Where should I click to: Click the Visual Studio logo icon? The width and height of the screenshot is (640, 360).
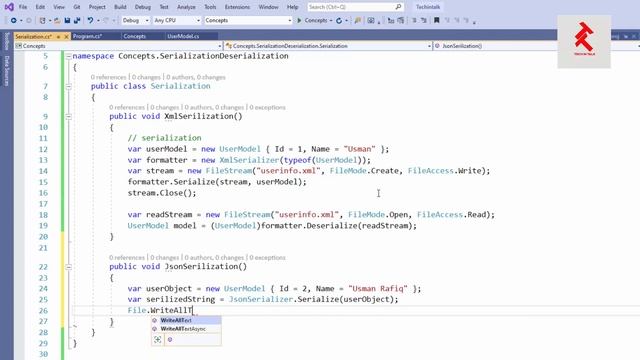(9, 7)
